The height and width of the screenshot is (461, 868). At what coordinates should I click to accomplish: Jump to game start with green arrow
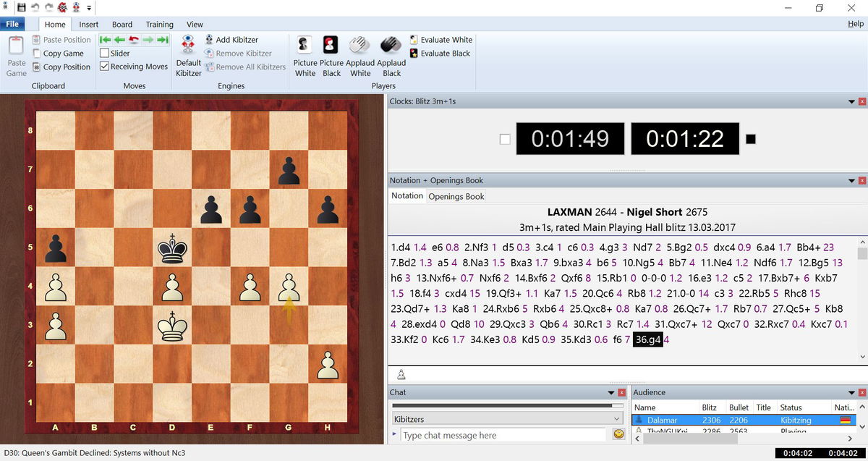click(x=105, y=40)
